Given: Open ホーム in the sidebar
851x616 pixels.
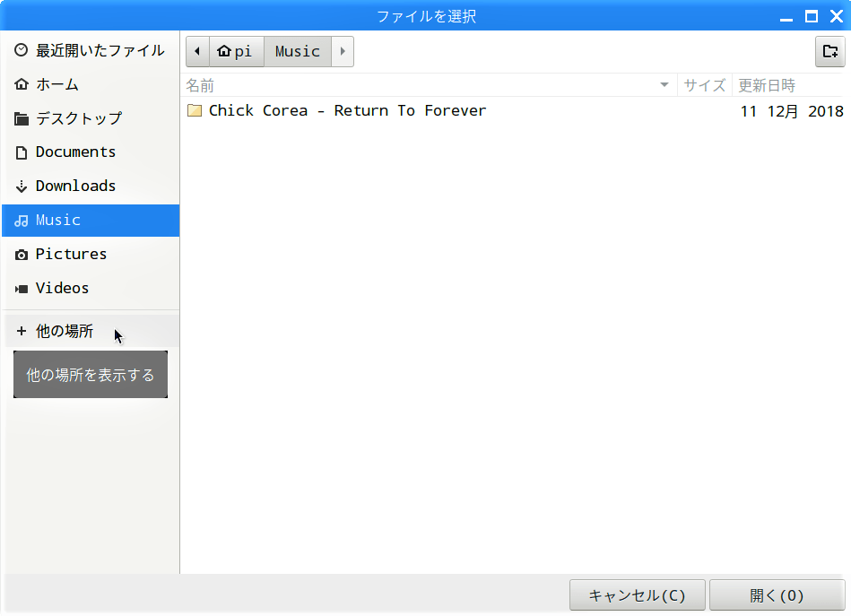Looking at the screenshot, I should click(x=91, y=84).
